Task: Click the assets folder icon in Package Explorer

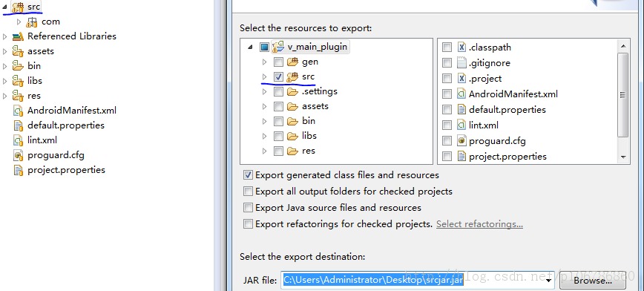Action: pos(18,51)
